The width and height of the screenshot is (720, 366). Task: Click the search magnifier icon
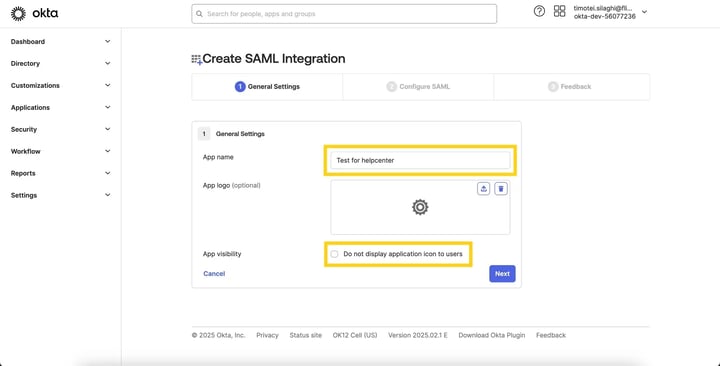(x=199, y=14)
